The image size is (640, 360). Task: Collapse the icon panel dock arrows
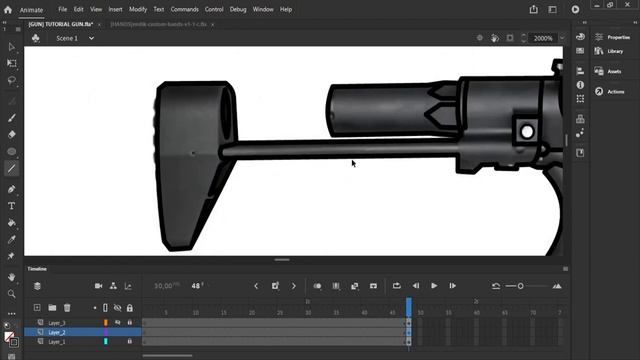click(584, 22)
